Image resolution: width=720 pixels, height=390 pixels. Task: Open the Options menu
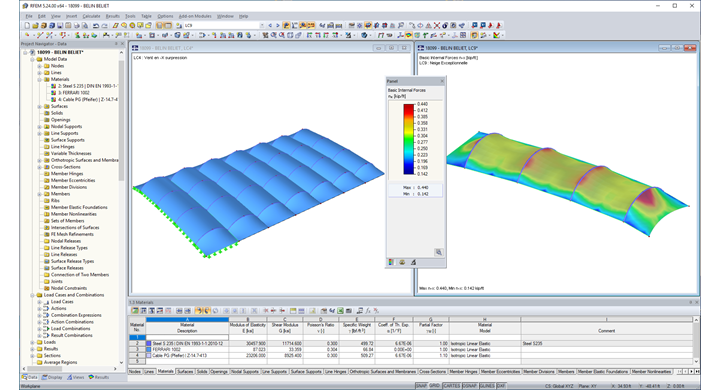pos(165,16)
